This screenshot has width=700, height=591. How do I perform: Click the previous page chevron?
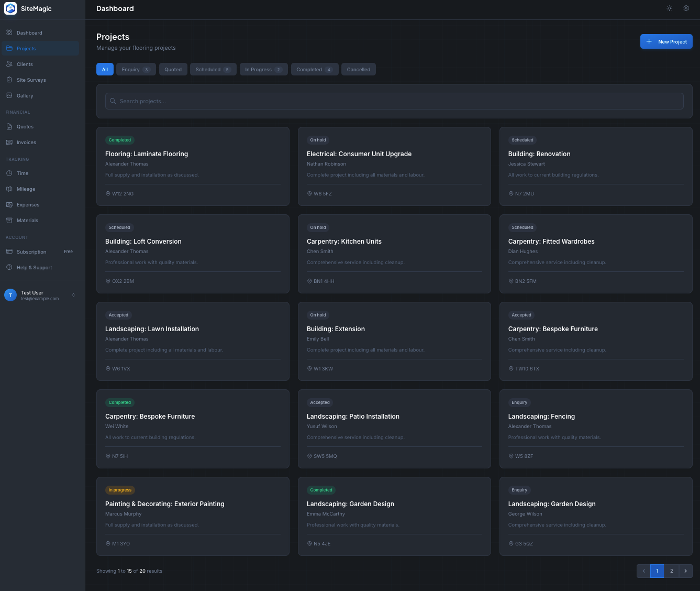tap(643, 571)
